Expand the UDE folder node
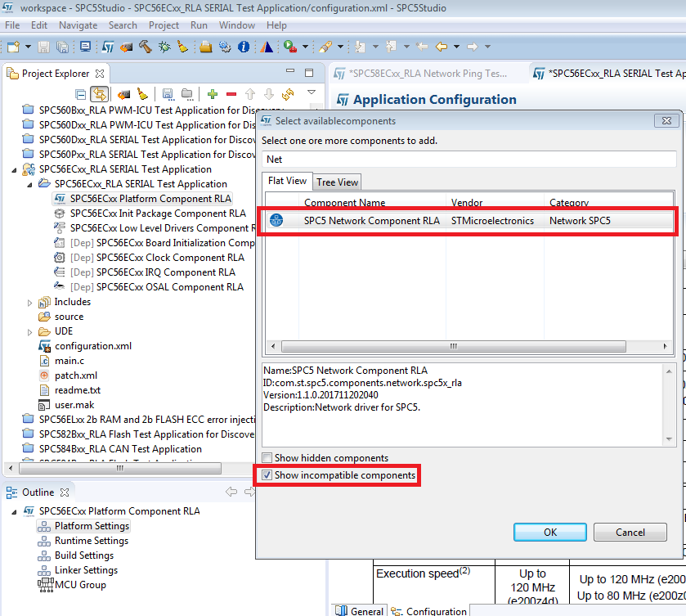Screen dimensions: 686x616 (x=29, y=332)
